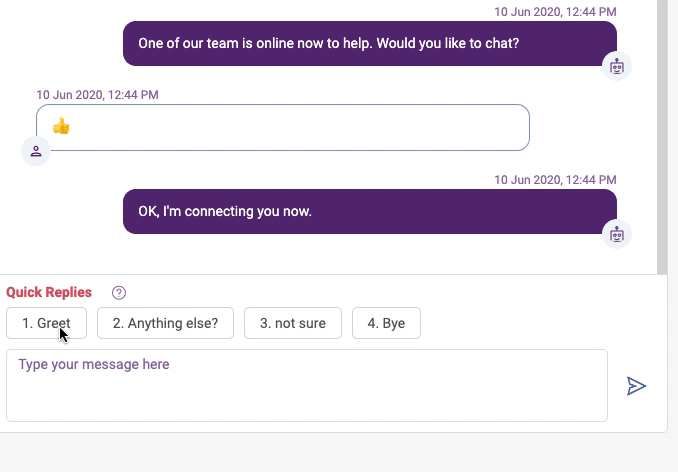
Task: Click the "Would you like to chat?" bubble
Action: tap(370, 43)
